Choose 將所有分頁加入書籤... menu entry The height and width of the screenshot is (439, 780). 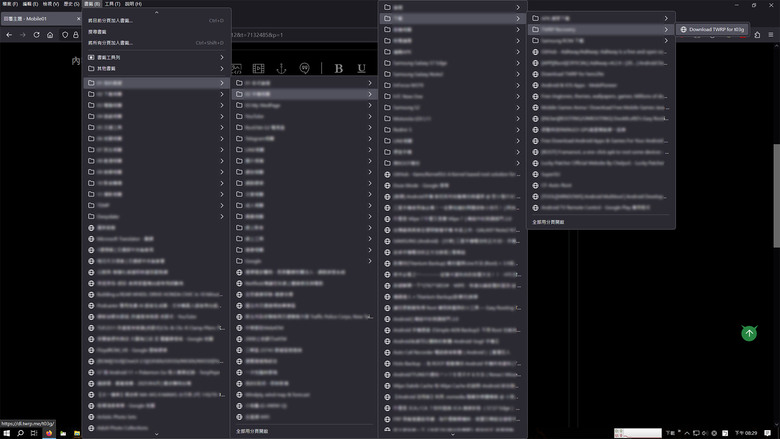pos(156,43)
